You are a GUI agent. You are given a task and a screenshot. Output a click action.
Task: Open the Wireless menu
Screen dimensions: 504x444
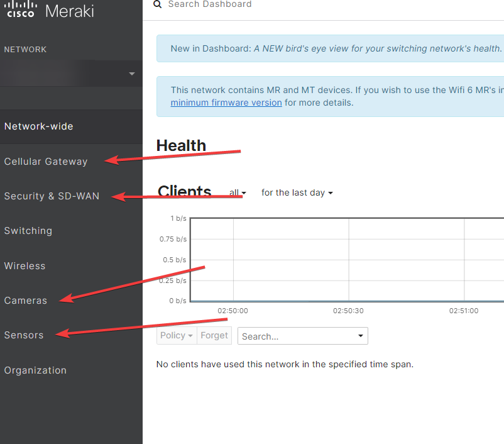click(x=25, y=266)
